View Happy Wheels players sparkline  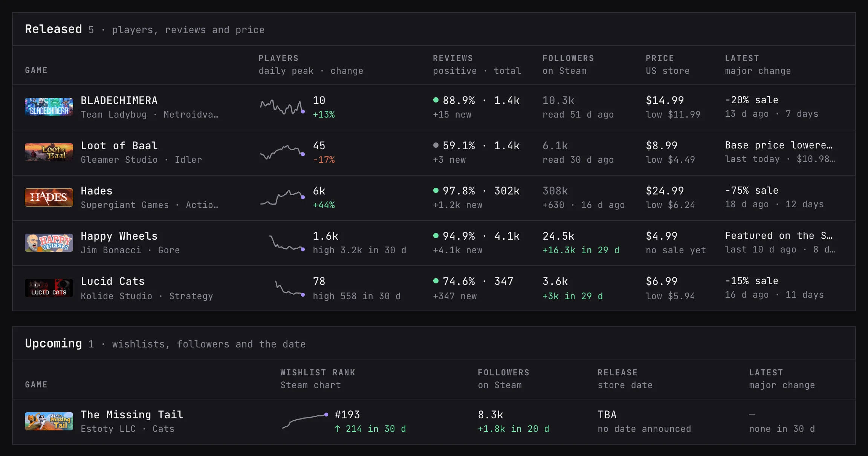tap(287, 243)
